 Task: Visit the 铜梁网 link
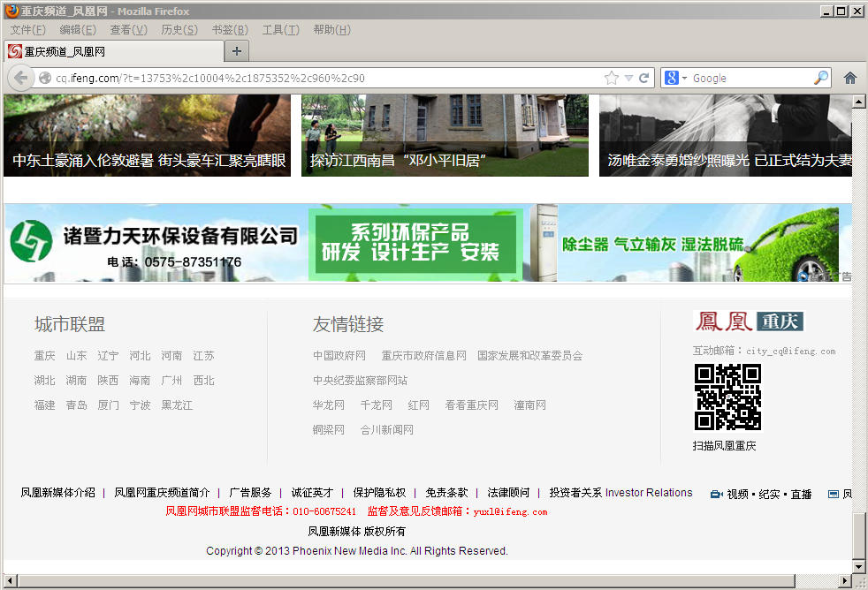(x=329, y=429)
